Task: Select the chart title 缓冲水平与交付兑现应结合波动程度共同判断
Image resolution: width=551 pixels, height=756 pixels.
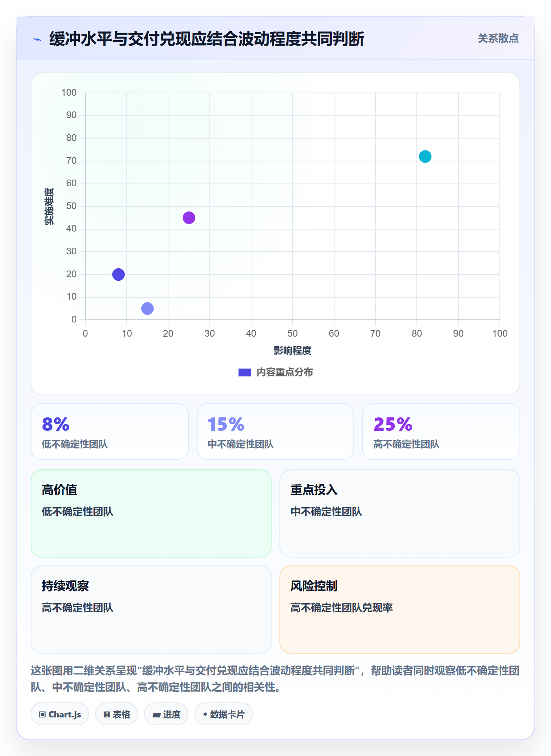Action: coord(207,39)
